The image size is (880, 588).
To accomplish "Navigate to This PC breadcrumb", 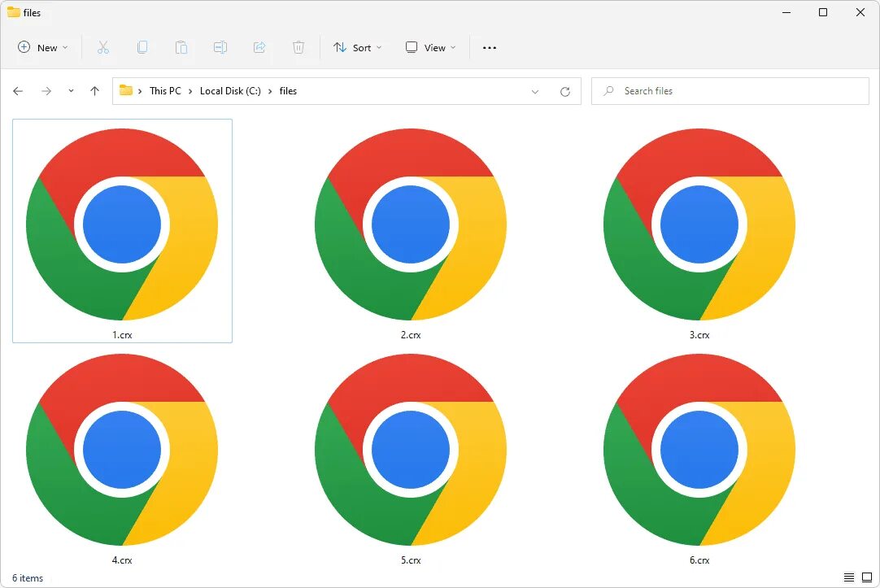I will tap(165, 91).
